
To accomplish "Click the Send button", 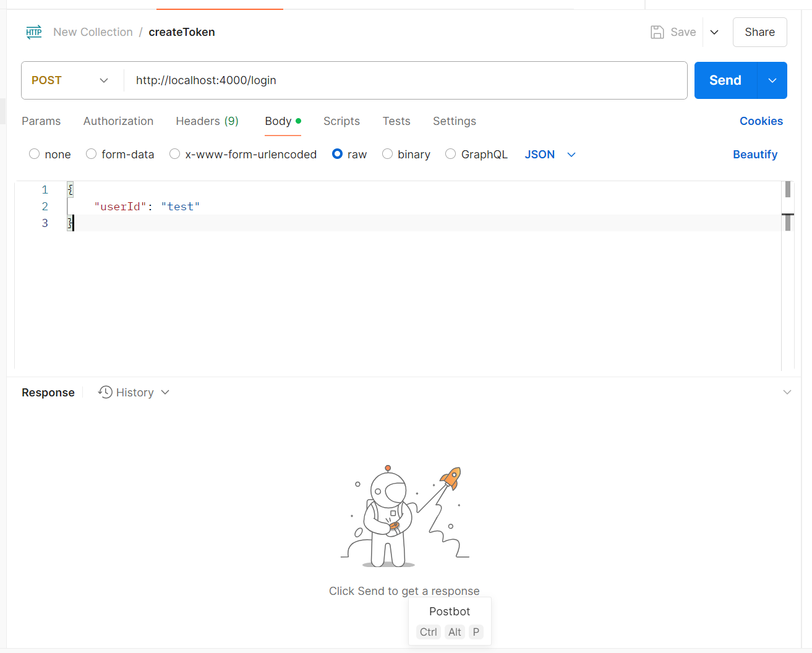I will (725, 80).
